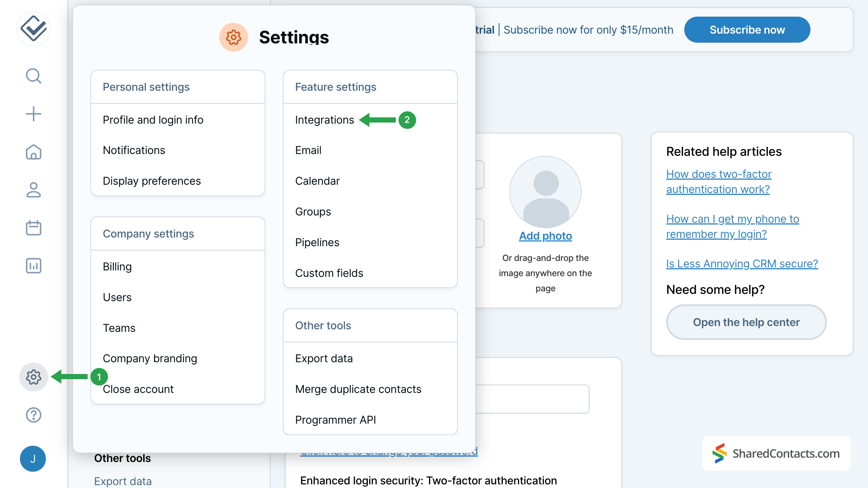Viewport: 868px width, 488px height.
Task: Click the Feature settings heading
Action: (336, 87)
